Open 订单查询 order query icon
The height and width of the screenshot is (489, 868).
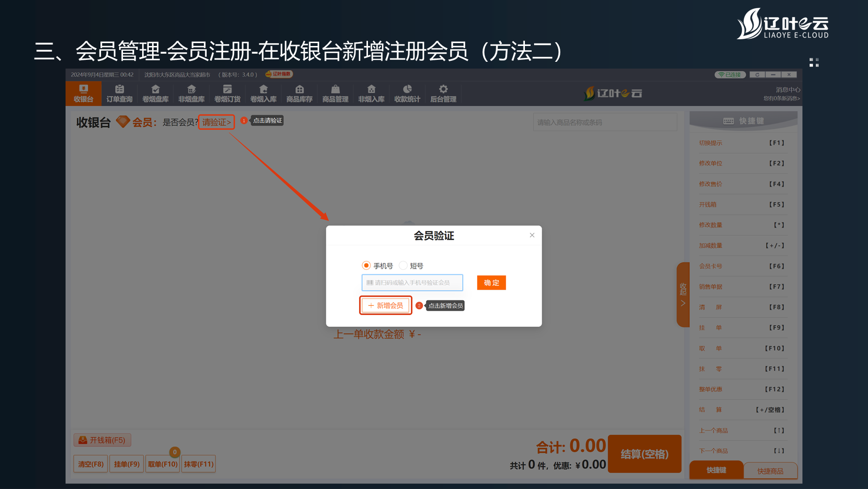coord(119,93)
